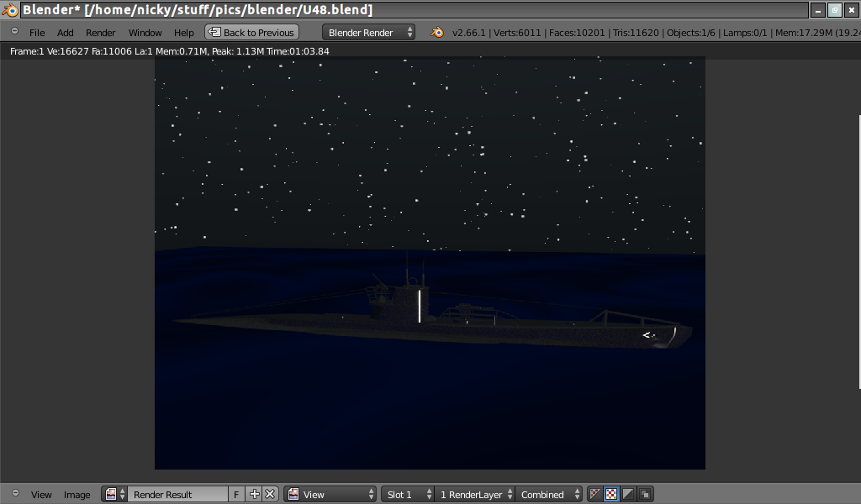
Task: Collapse the image editor header menus
Action: pyautogui.click(x=14, y=494)
